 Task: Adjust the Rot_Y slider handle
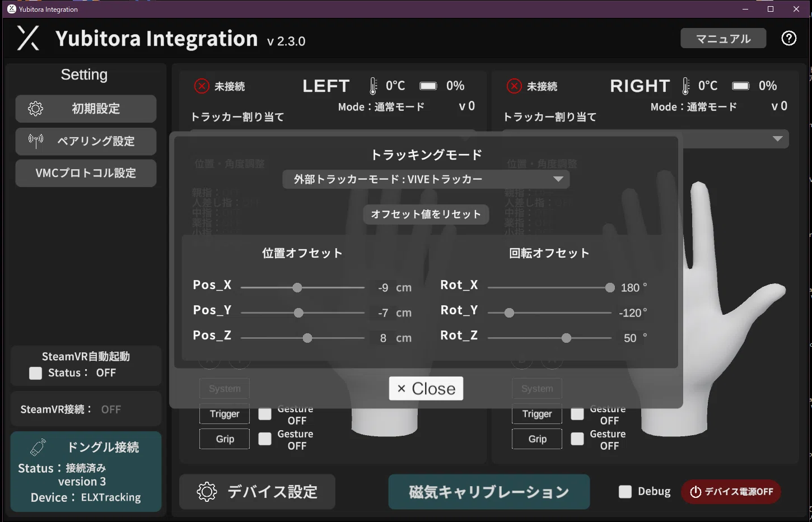click(509, 313)
